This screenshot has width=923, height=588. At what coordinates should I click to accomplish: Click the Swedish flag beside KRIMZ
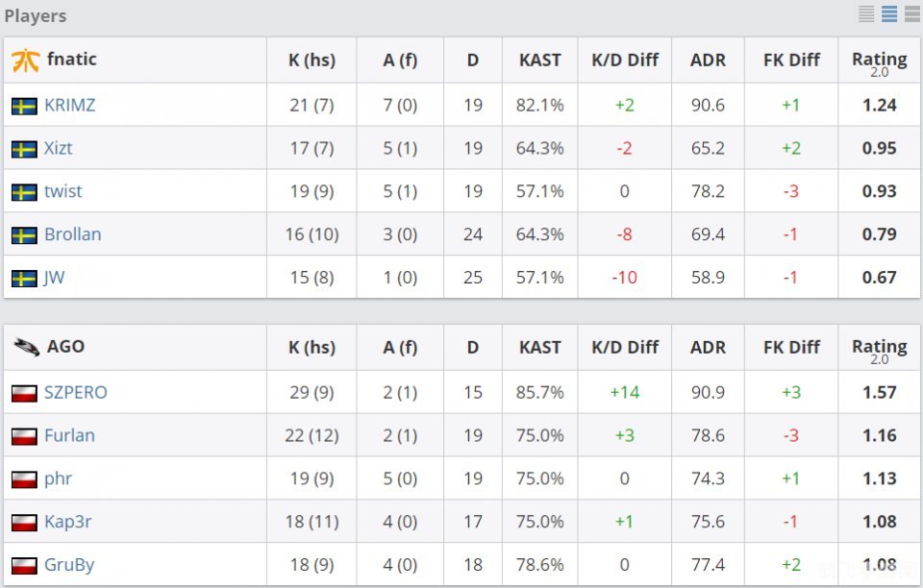coord(24,106)
